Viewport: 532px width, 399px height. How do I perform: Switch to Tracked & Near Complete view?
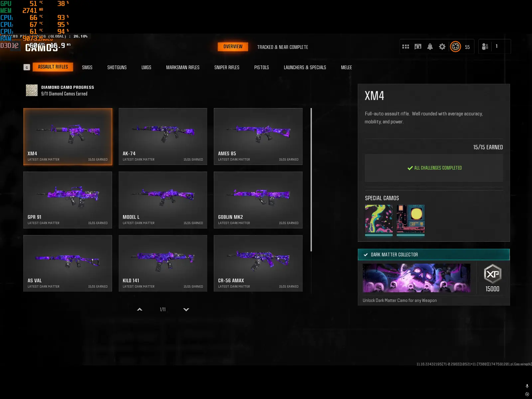tap(282, 47)
